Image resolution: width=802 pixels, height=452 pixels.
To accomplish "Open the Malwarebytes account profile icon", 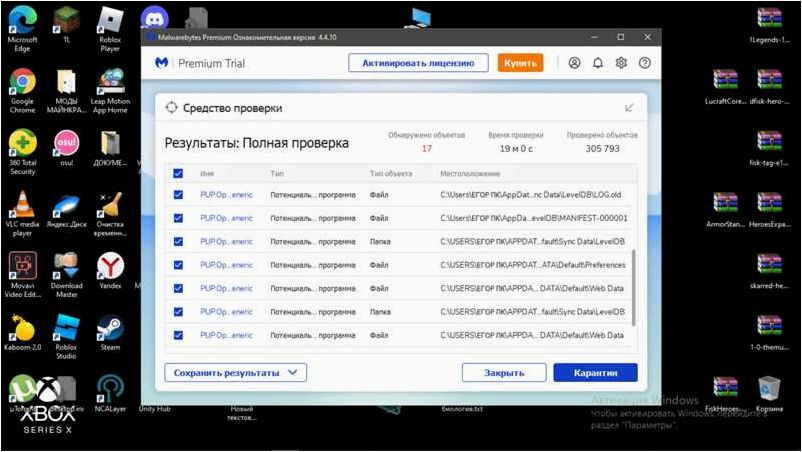I will pos(574,63).
